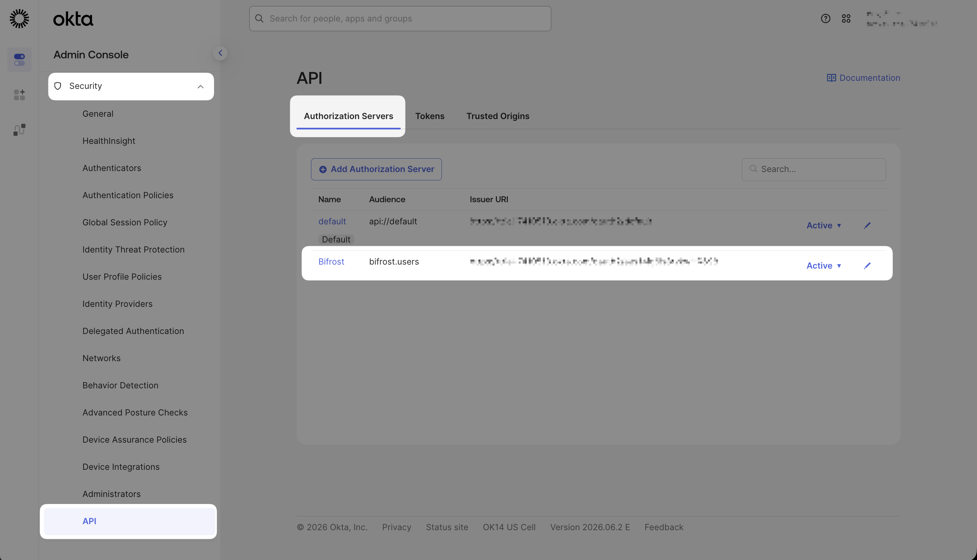Viewport: 977px width, 560px height.
Task: Switch to the Trusted Origins tab
Action: tap(498, 116)
